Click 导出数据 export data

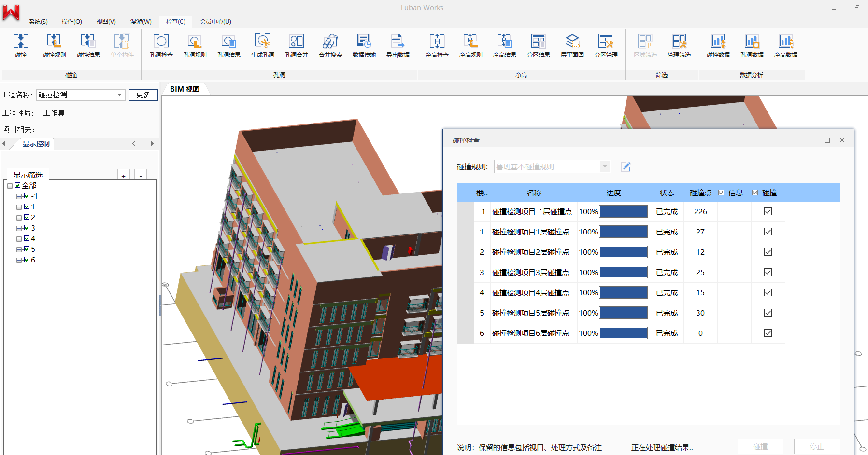click(398, 46)
